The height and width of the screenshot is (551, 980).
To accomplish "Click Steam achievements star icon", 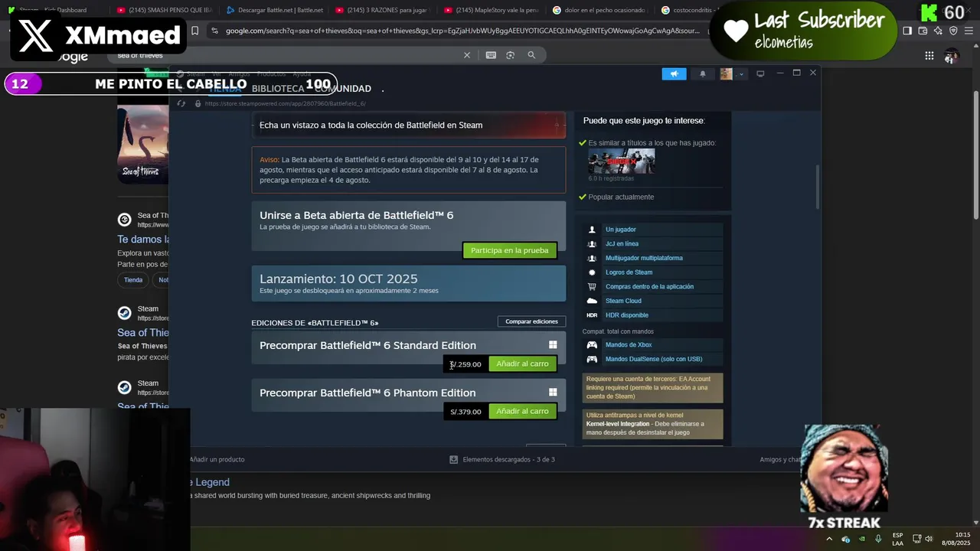I will pyautogui.click(x=592, y=272).
